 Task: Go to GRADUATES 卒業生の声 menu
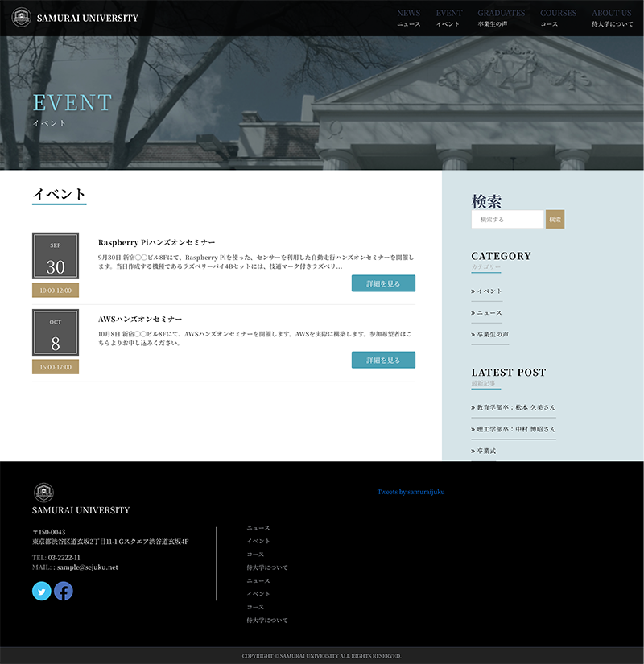(x=502, y=18)
